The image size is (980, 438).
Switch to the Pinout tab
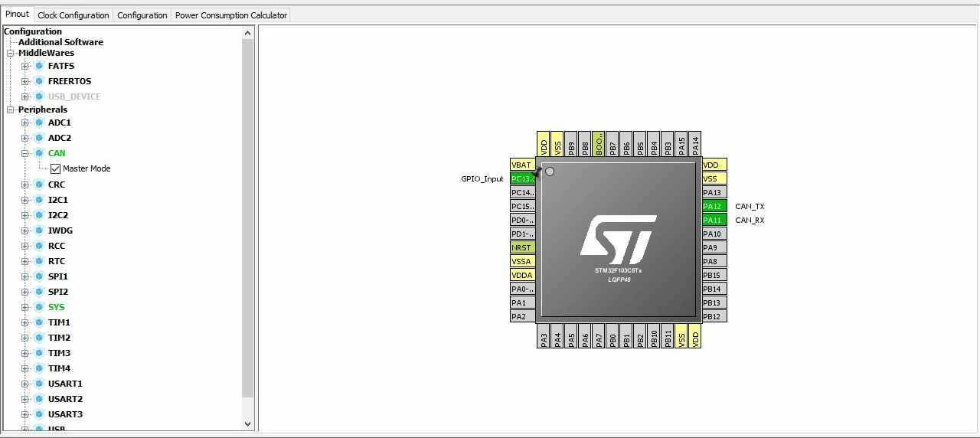[x=17, y=15]
